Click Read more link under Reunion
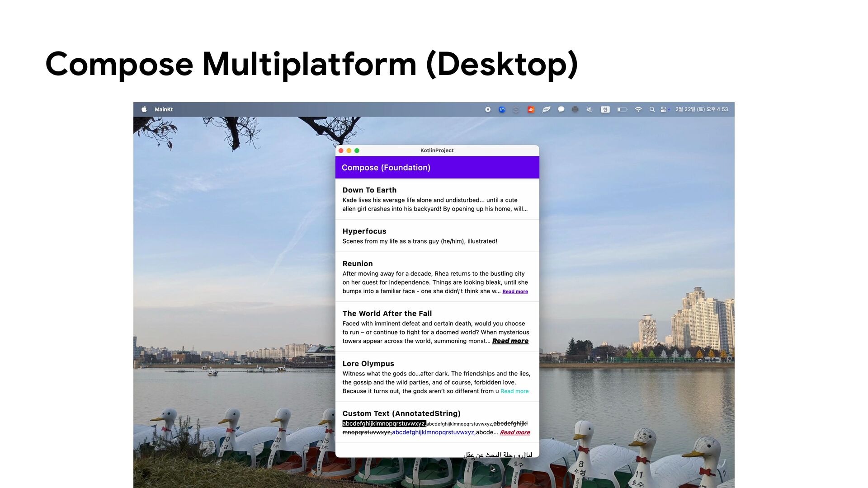Screen dimensions: 868x488 point(515,292)
